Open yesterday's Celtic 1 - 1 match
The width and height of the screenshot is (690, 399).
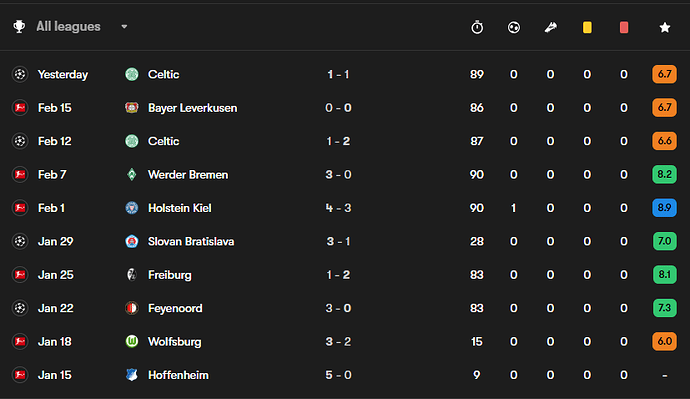(345, 74)
